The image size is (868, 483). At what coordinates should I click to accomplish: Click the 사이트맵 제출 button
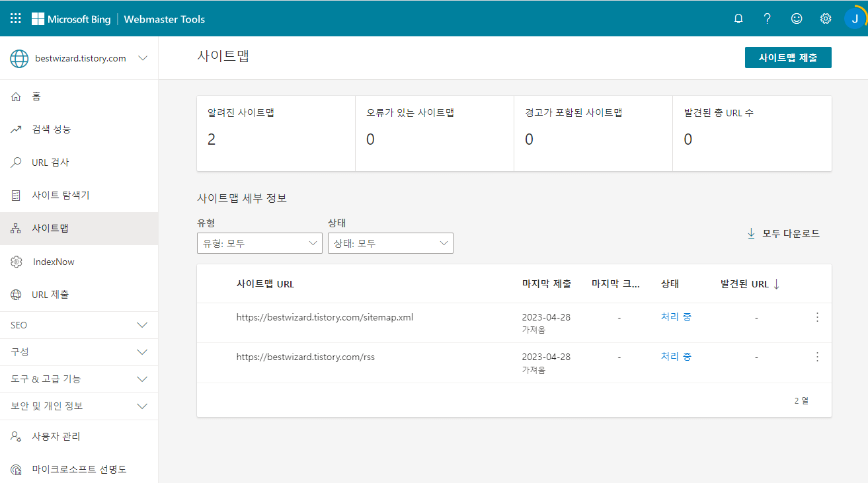[788, 57]
